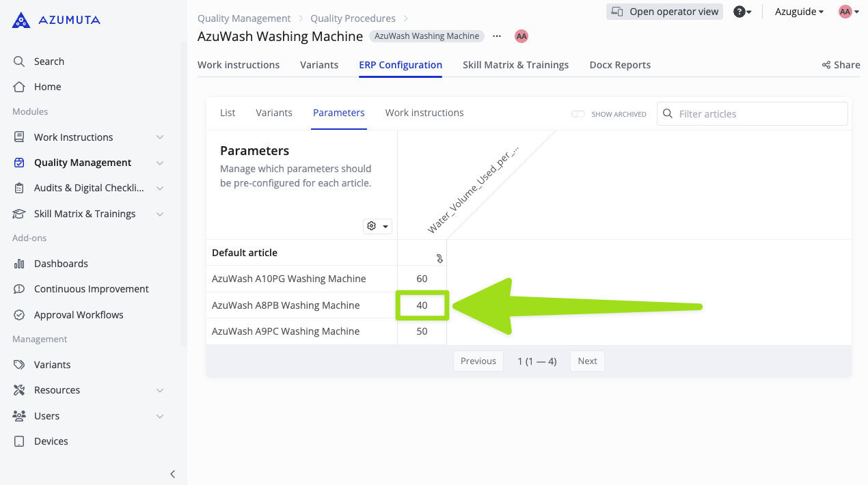Click the Next pagination button
The width and height of the screenshot is (868, 485).
click(586, 361)
